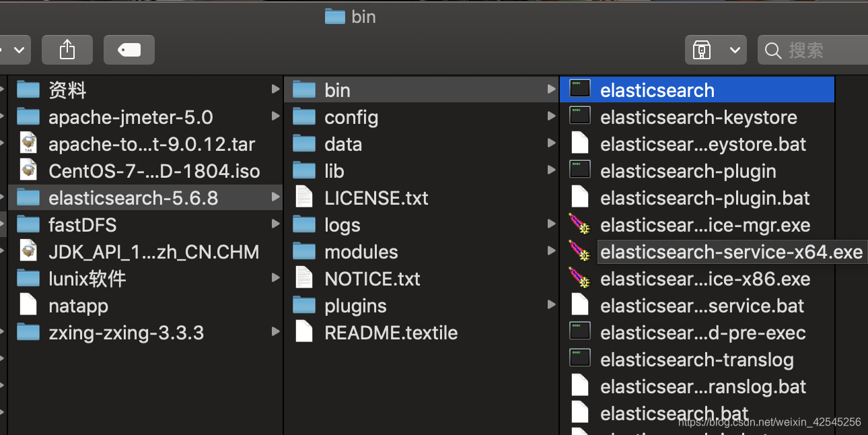Select the plugins folder icon
The height and width of the screenshot is (435, 868).
point(304,305)
